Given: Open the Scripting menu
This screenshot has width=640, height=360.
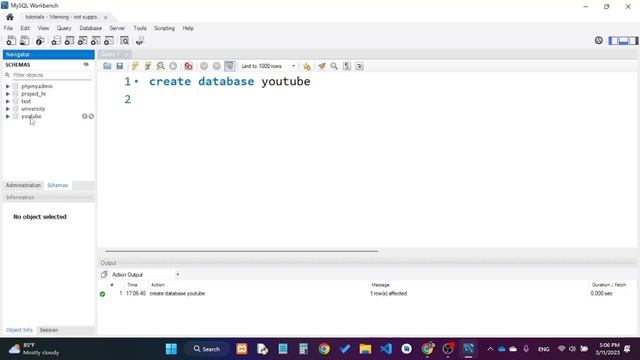Looking at the screenshot, I should point(164,28).
